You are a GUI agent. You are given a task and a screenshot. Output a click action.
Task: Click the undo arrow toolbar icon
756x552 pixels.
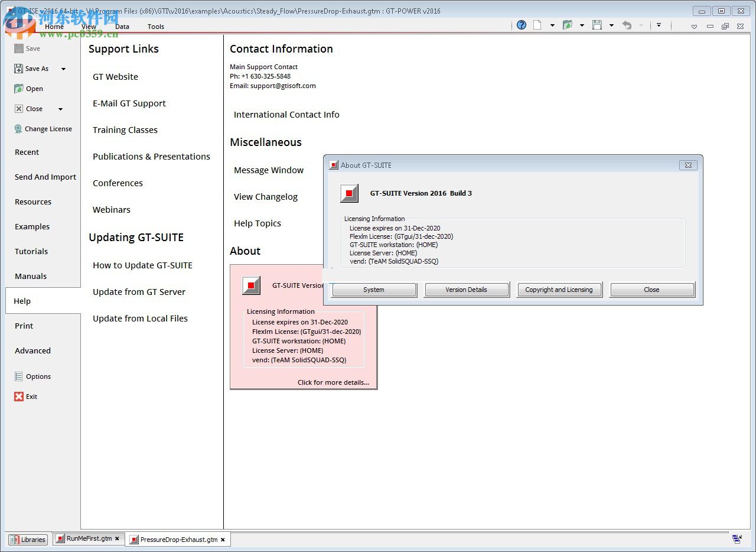627,25
